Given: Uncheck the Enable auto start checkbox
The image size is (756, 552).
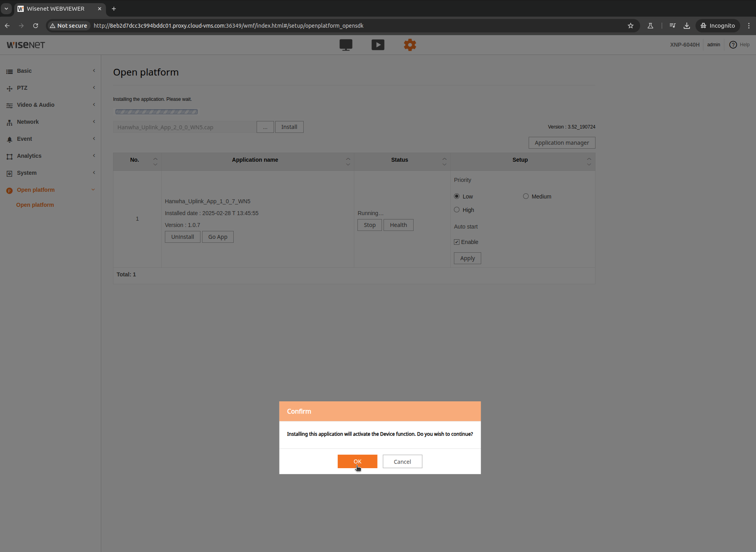Looking at the screenshot, I should click(456, 242).
